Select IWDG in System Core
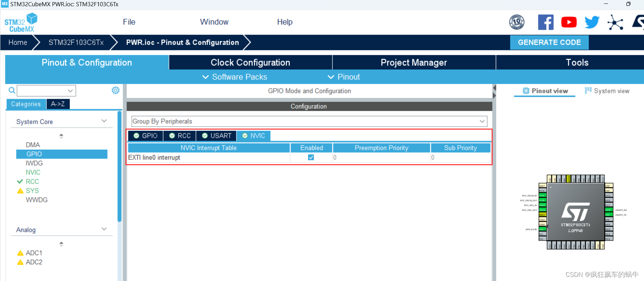 (34, 163)
